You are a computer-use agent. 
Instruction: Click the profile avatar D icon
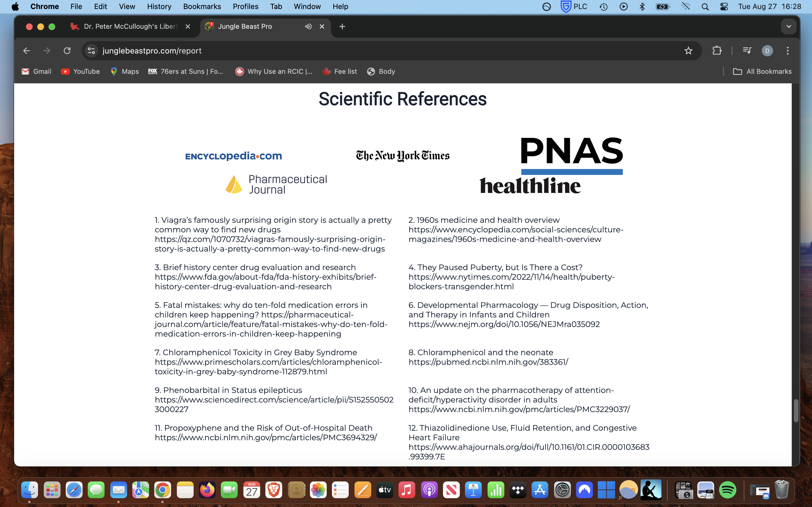pos(767,51)
